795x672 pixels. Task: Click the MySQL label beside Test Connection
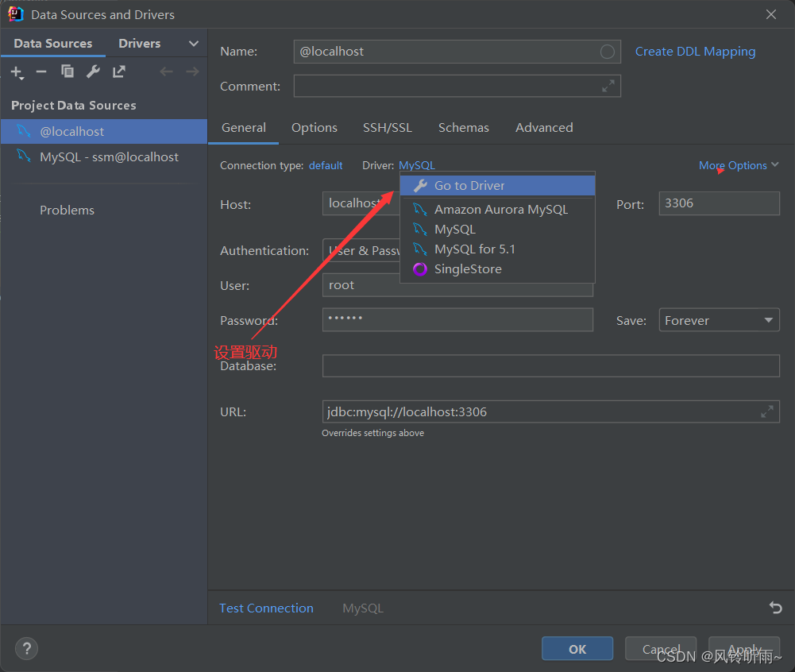coord(363,608)
